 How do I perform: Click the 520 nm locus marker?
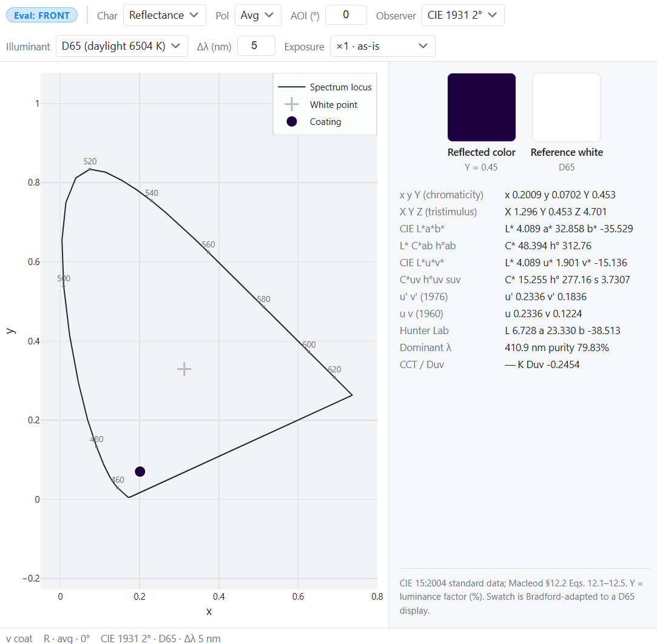90,169
